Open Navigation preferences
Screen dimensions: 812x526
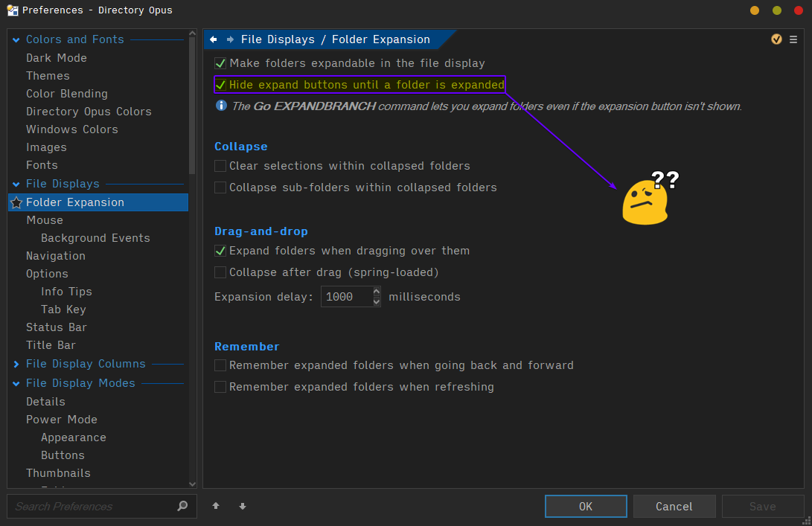click(55, 256)
